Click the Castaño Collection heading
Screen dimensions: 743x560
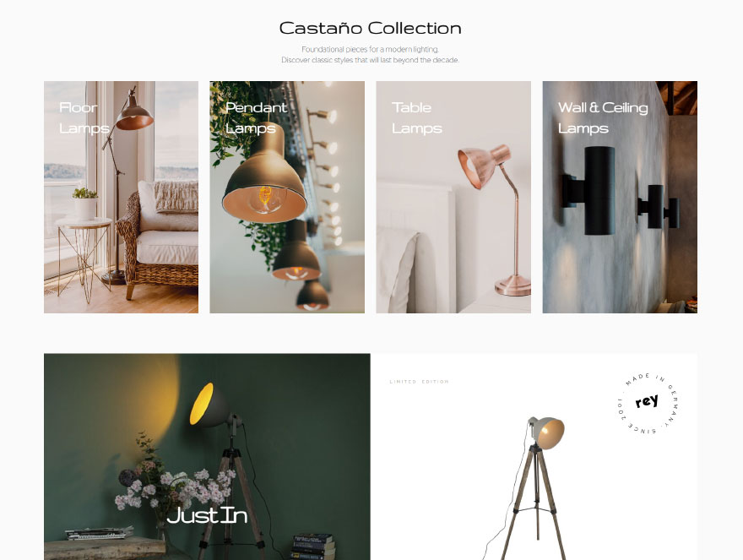pos(370,28)
